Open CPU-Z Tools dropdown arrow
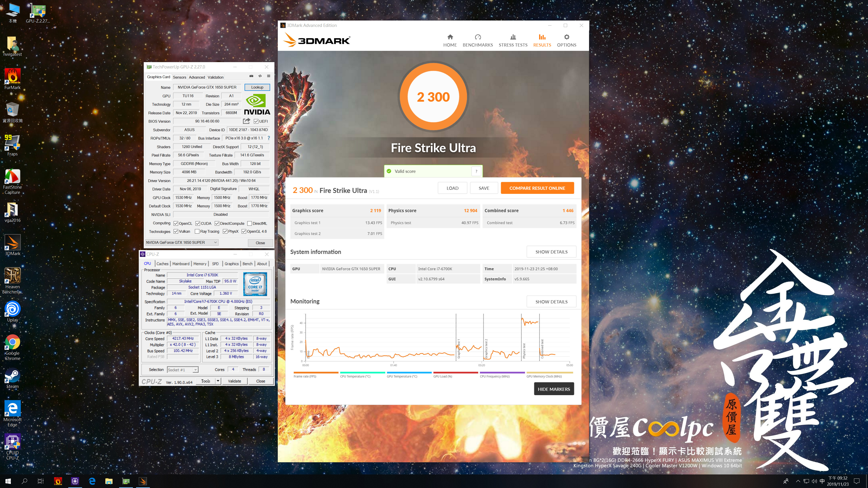Viewport: 868px width, 488px height. coord(218,381)
